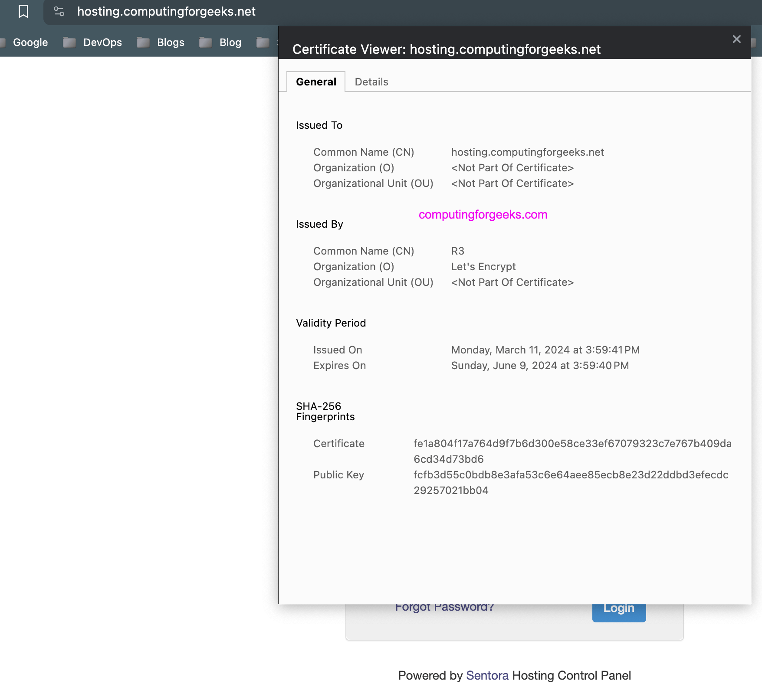
Task: Select the General tab
Action: [315, 82]
